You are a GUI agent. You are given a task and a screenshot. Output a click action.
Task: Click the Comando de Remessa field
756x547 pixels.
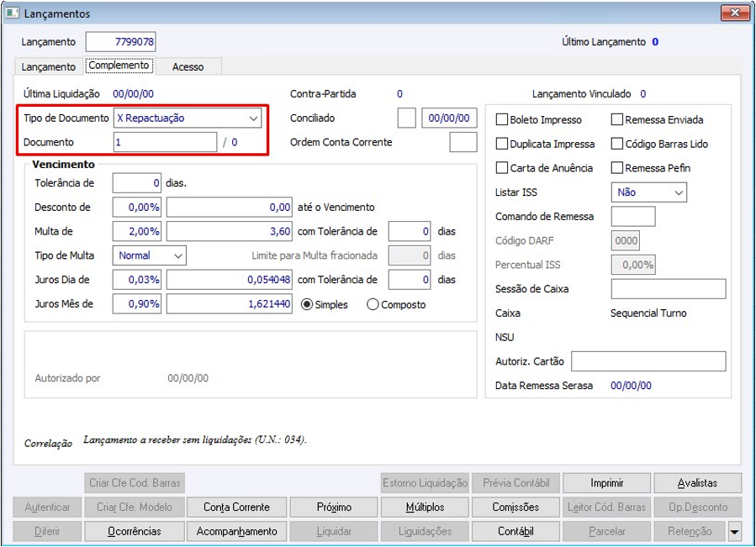click(633, 217)
